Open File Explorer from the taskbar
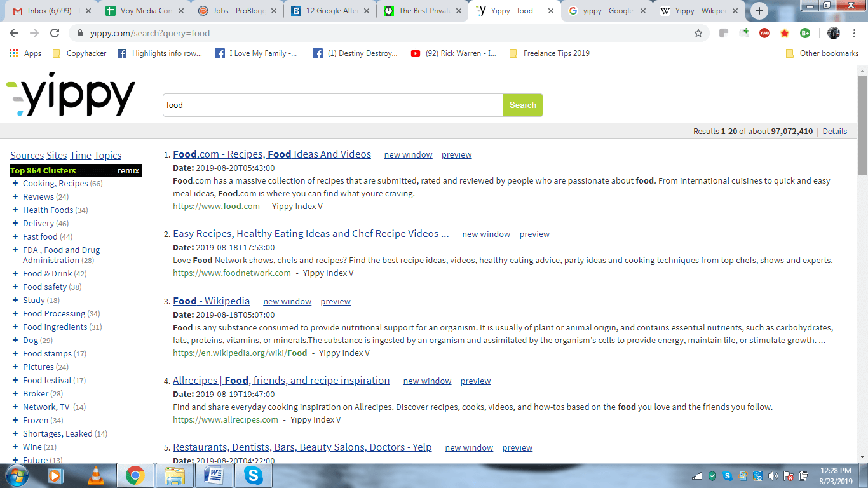Viewport: 868px width, 488px height. (x=174, y=475)
